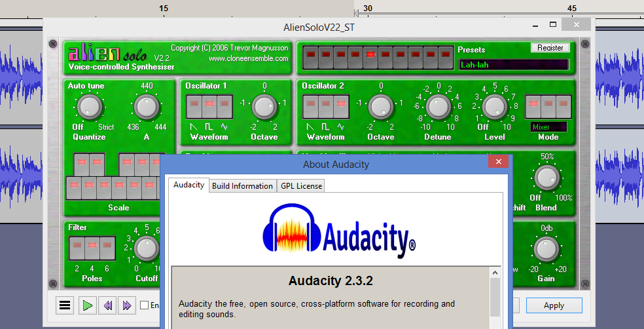Image resolution: width=644 pixels, height=329 pixels.
Task: Select the middle Mode button of Oscillator 2
Action: [x=548, y=107]
